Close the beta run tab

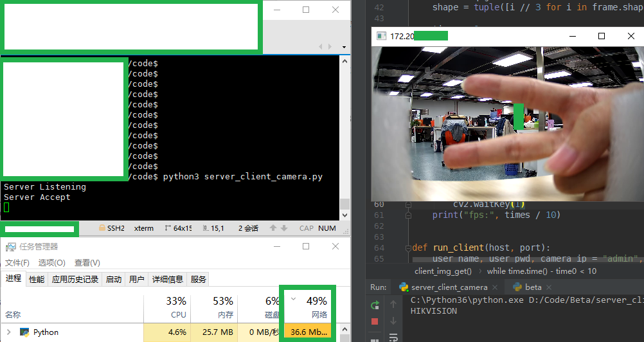549,287
